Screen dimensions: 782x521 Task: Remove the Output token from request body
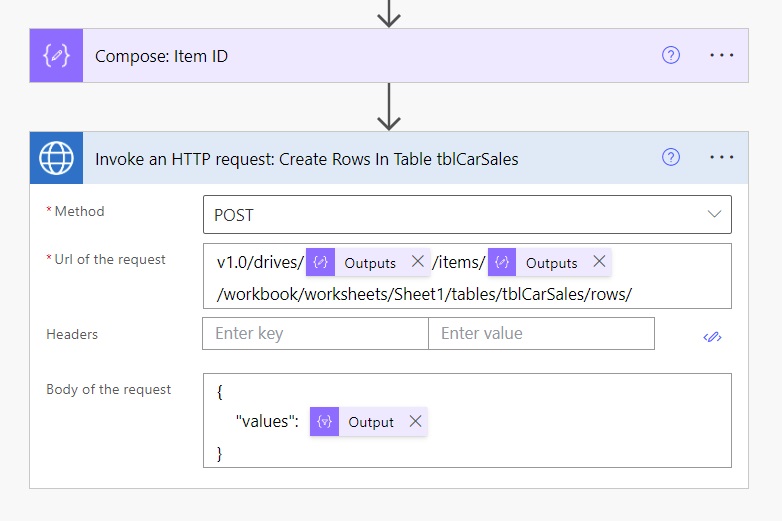click(415, 421)
